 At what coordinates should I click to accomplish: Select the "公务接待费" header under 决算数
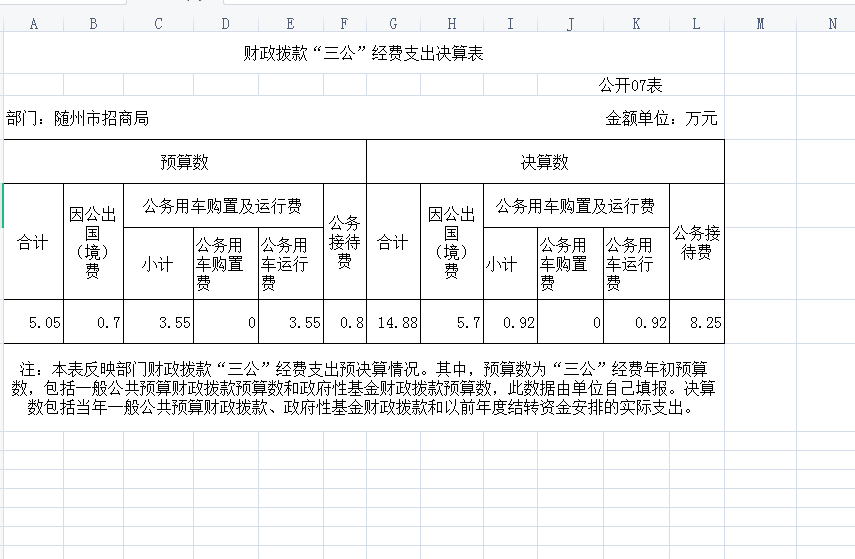point(697,242)
